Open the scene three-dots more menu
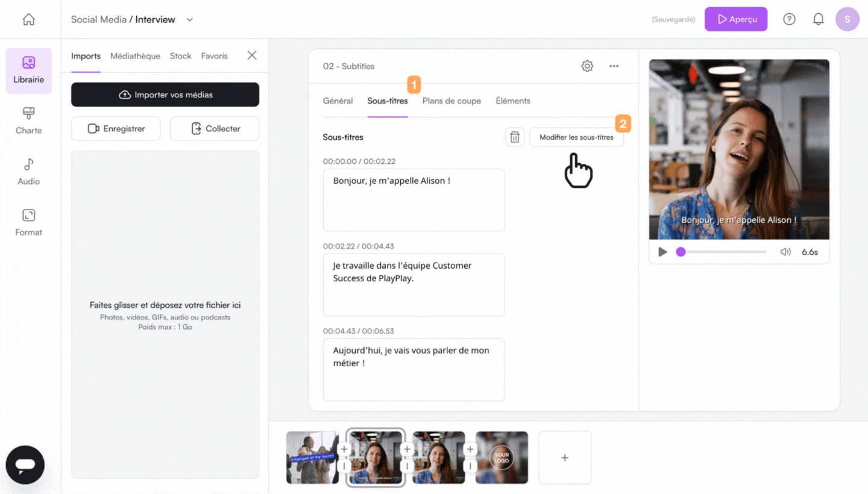Screen dimensions: 868x494 point(614,66)
